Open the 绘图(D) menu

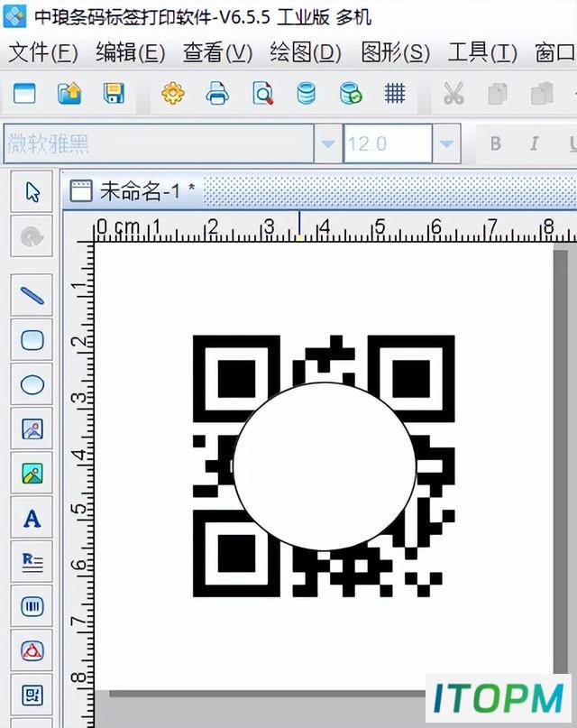click(306, 52)
